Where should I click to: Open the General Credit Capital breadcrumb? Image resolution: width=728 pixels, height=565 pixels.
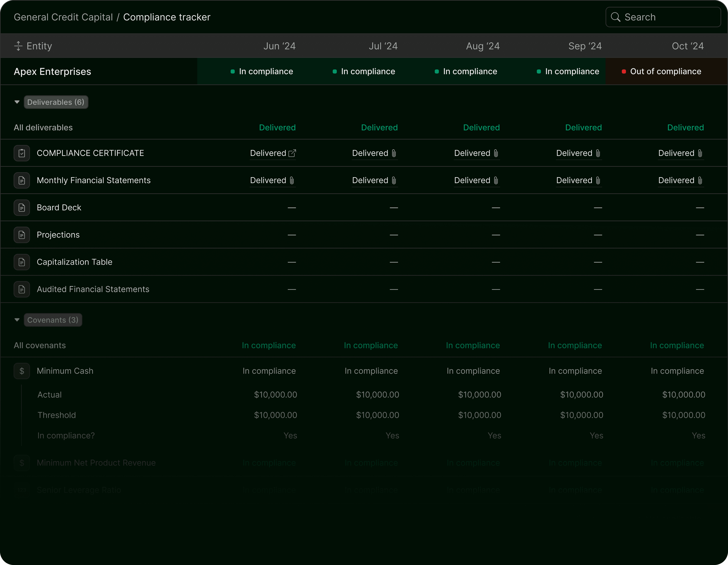coord(63,17)
